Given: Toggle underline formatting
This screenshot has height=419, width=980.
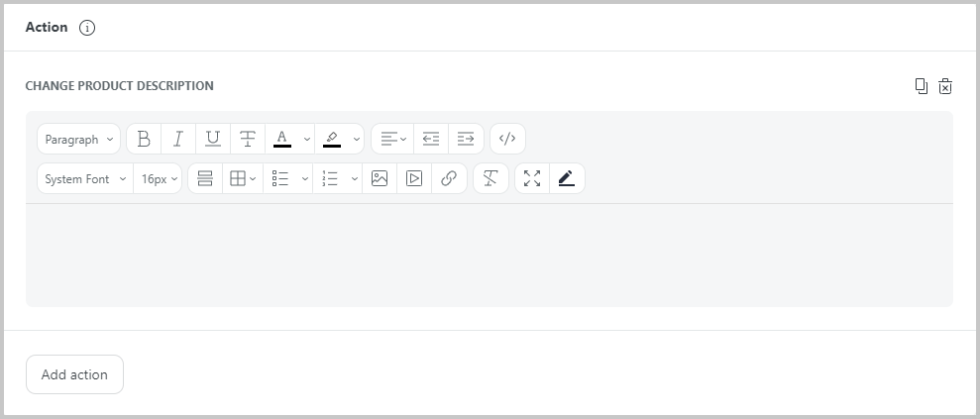Looking at the screenshot, I should [x=212, y=140].
